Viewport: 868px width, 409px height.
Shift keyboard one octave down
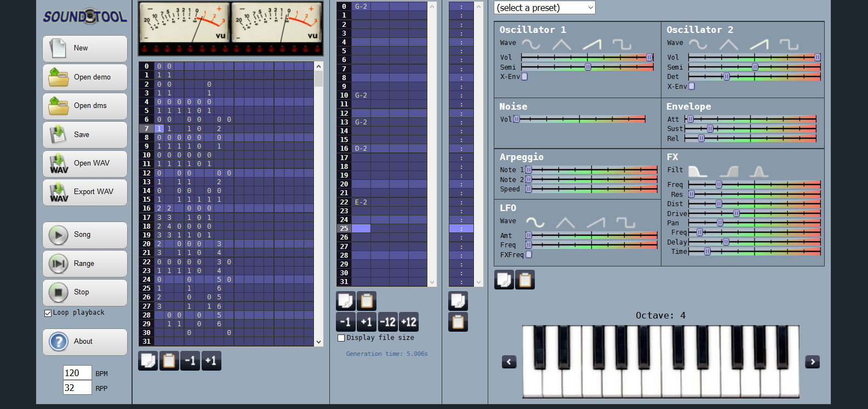pyautogui.click(x=509, y=362)
